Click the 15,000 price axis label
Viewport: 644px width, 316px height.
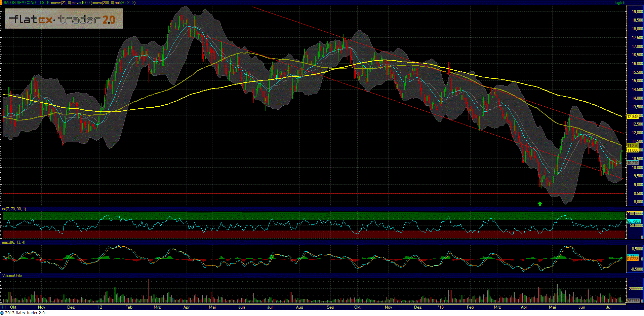638,81
